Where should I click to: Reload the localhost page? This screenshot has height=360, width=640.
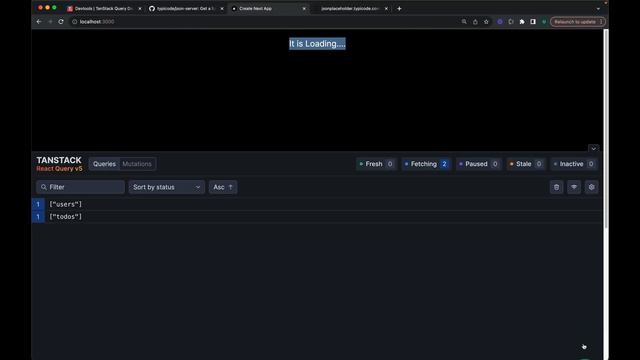coord(61,22)
